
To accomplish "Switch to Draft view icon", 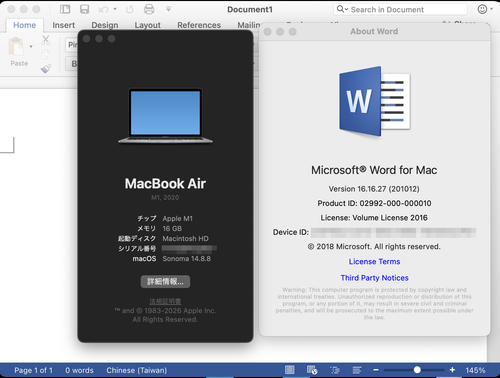I will pyautogui.click(x=357, y=370).
